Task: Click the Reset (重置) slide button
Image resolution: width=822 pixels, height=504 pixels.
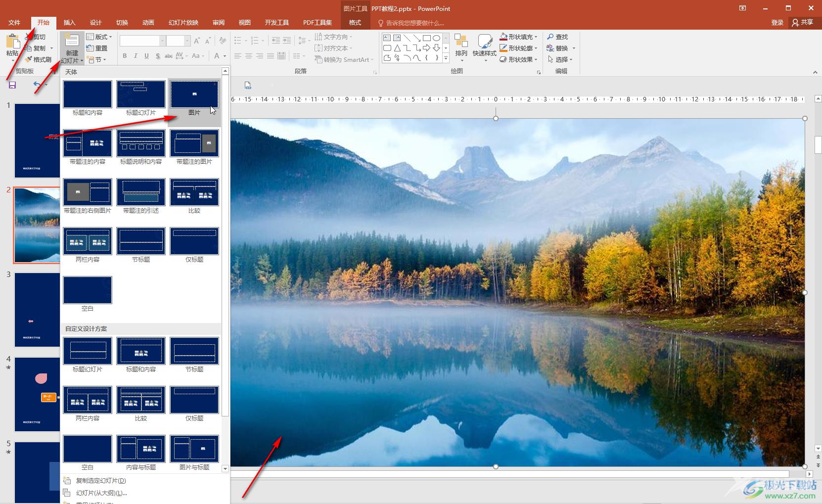Action: (97, 48)
